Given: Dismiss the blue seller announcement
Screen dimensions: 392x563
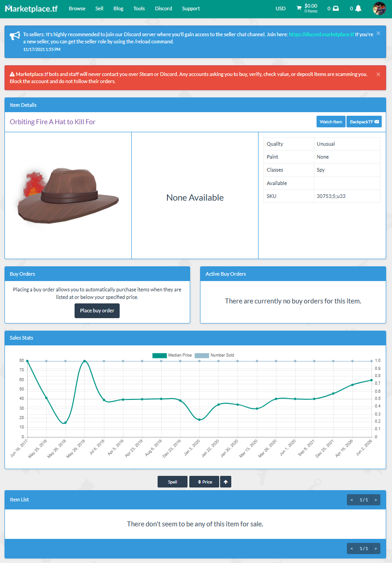Looking at the screenshot, I should pyautogui.click(x=378, y=33).
